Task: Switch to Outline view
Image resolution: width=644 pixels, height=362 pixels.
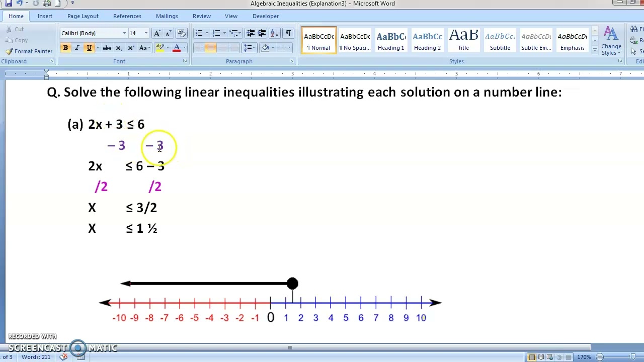Action: click(559, 357)
